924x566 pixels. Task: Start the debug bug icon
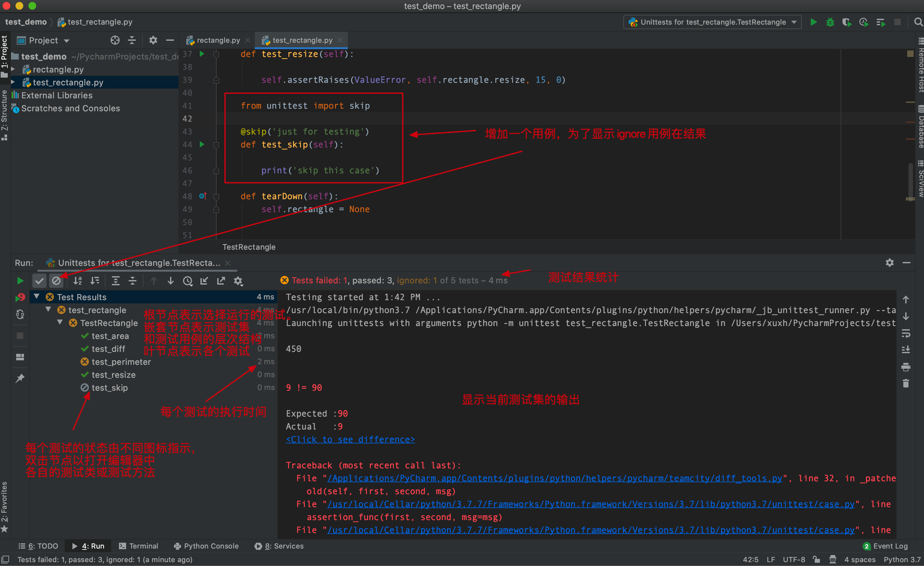[830, 22]
